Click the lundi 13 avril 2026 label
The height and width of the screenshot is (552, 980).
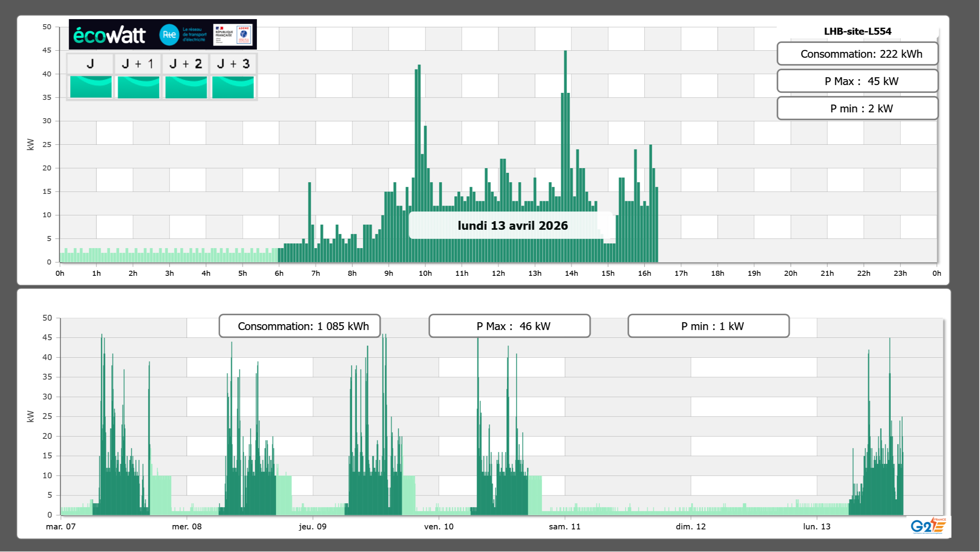coord(512,225)
